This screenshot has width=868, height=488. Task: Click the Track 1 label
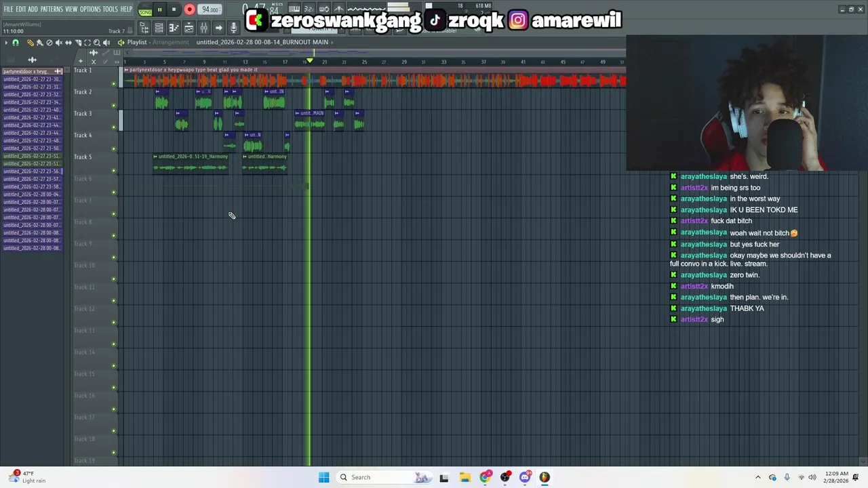point(83,70)
